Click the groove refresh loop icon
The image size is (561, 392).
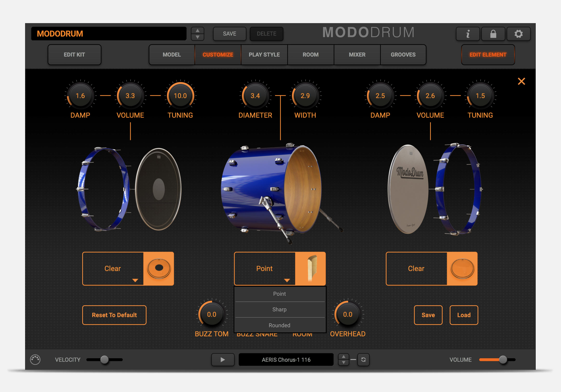(363, 359)
